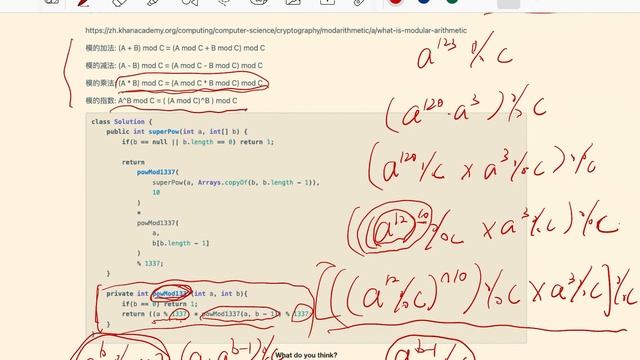Image resolution: width=640 pixels, height=360 pixels.
Task: Pick the green ink color swatch
Action: 452,2
